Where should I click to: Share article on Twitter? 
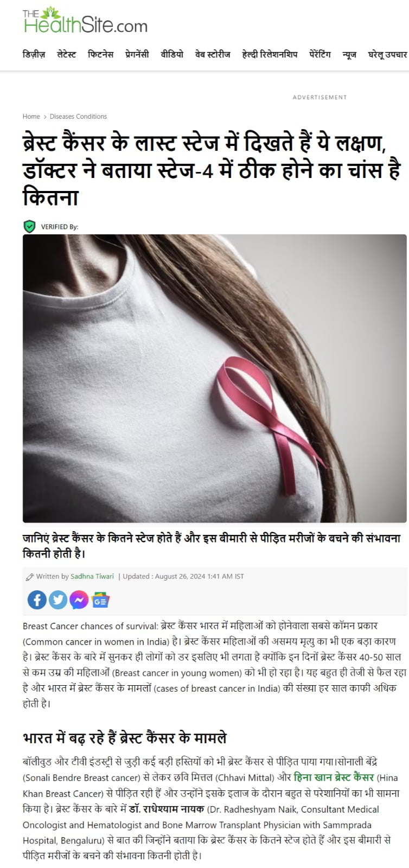coord(58,599)
